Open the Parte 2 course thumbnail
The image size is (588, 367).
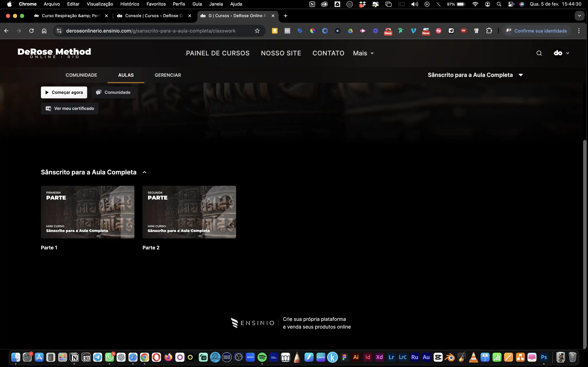[189, 212]
